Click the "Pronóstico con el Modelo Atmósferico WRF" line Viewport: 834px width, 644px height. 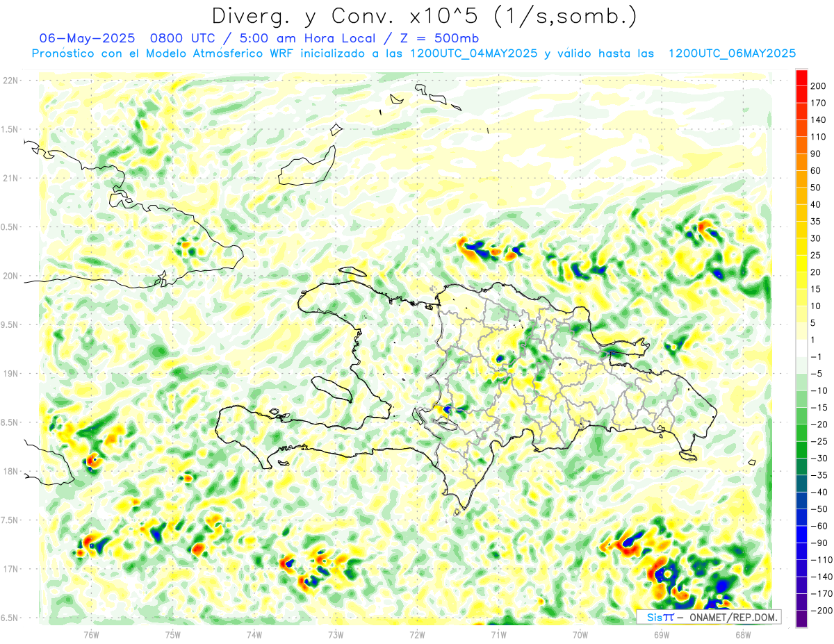[163, 53]
